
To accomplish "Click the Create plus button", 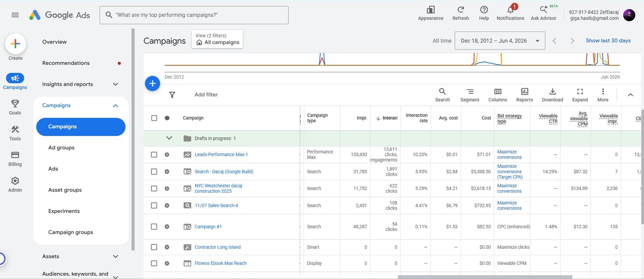I will coord(15,43).
